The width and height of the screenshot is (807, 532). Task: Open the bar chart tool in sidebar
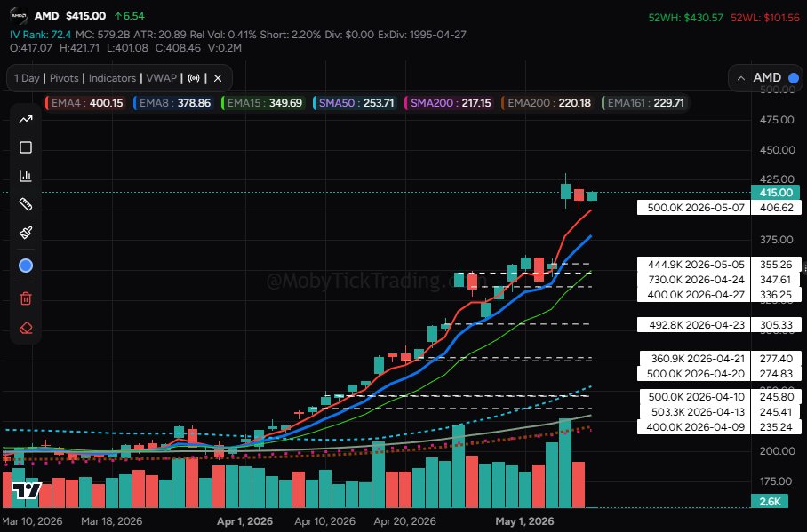26,176
